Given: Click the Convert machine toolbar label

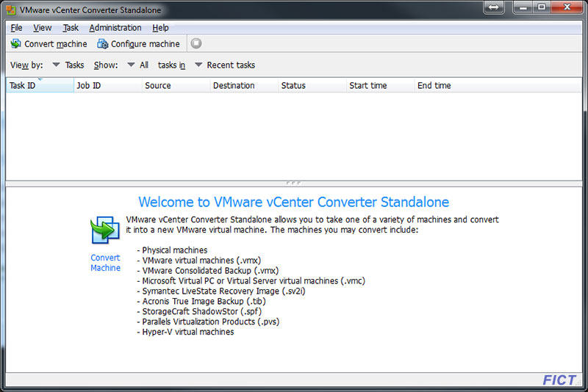Looking at the screenshot, I should click(56, 44).
